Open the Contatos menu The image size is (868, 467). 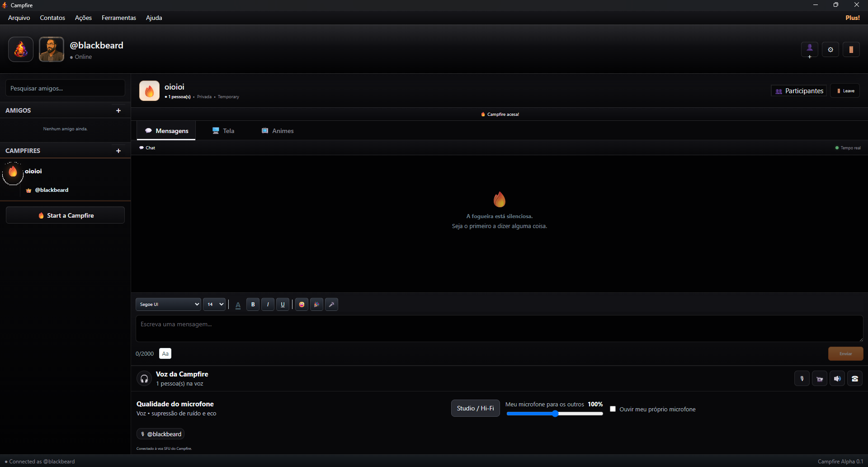click(x=52, y=18)
